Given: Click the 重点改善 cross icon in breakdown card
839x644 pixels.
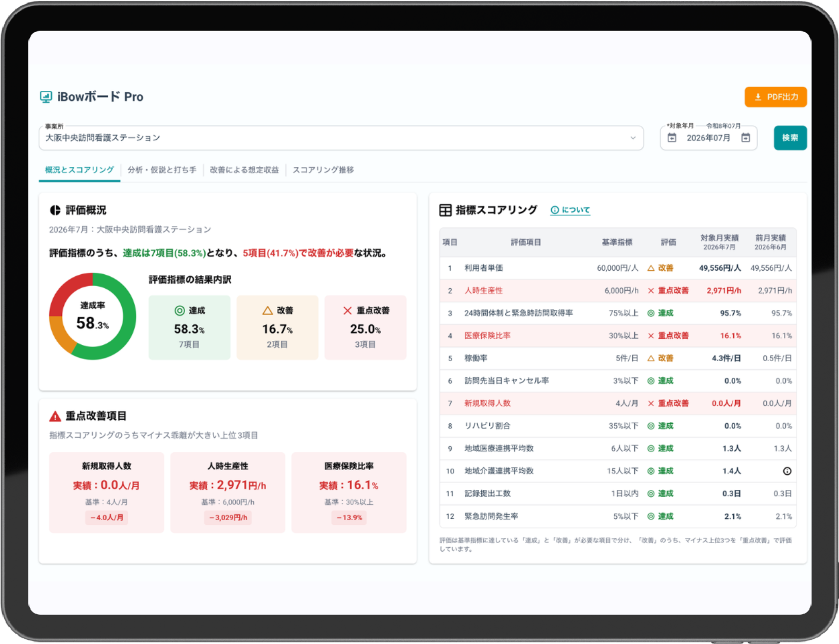Looking at the screenshot, I should [x=348, y=310].
